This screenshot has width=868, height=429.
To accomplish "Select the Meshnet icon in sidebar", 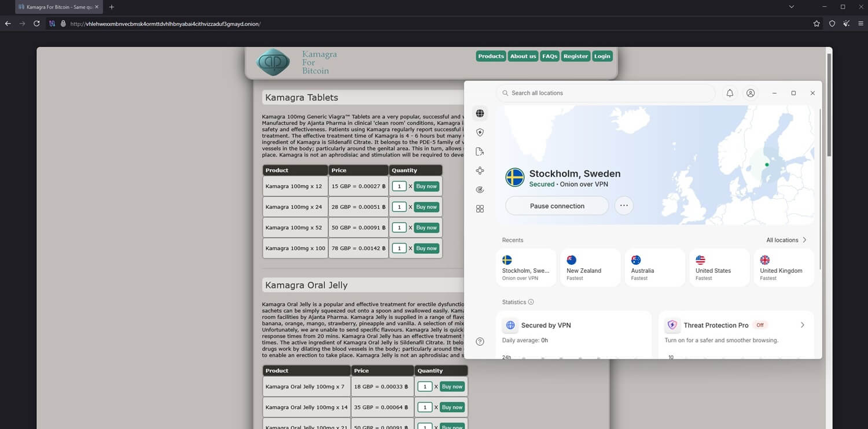I will click(x=480, y=170).
